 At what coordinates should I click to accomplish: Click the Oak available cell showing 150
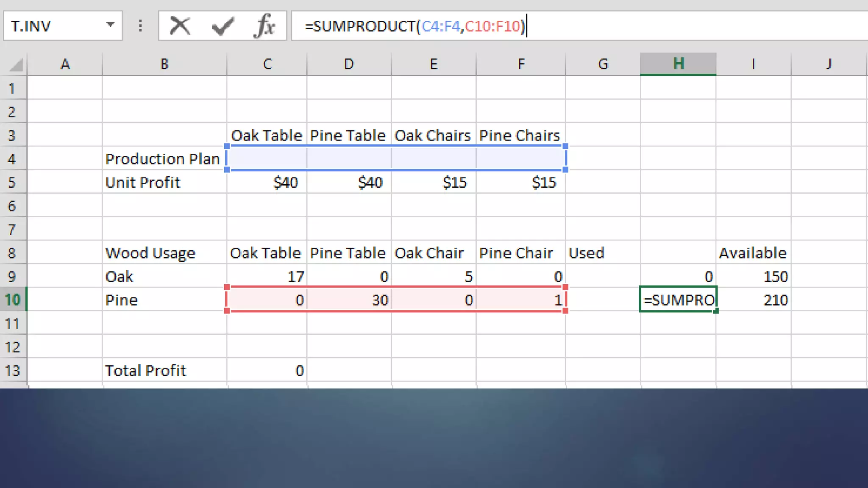[754, 277]
